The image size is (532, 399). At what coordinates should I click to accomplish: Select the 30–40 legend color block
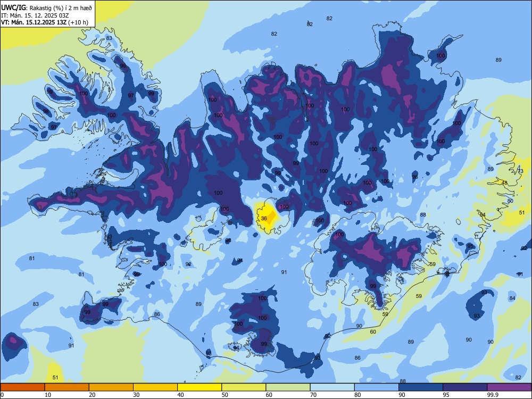pos(155,387)
